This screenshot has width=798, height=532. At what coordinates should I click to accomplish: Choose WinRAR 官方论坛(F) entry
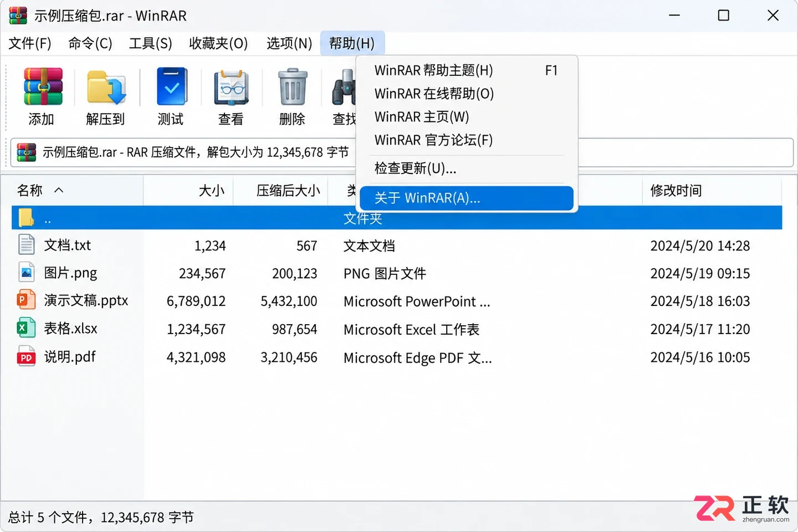pyautogui.click(x=466, y=140)
